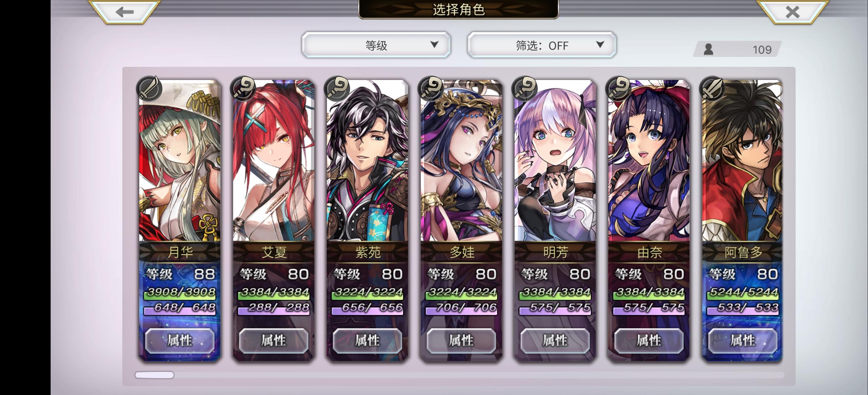Select the 多娃 character portrait

461,160
